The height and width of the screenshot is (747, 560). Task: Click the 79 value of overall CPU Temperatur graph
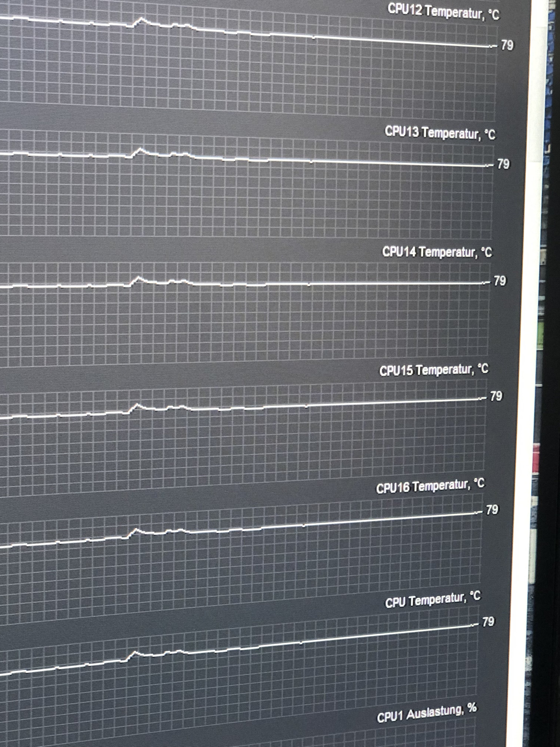tap(488, 622)
